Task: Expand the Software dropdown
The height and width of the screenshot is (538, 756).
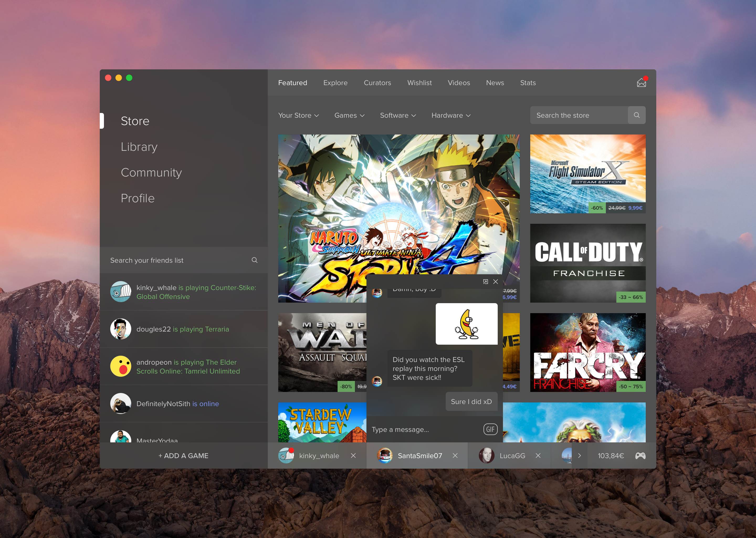Action: pos(398,115)
